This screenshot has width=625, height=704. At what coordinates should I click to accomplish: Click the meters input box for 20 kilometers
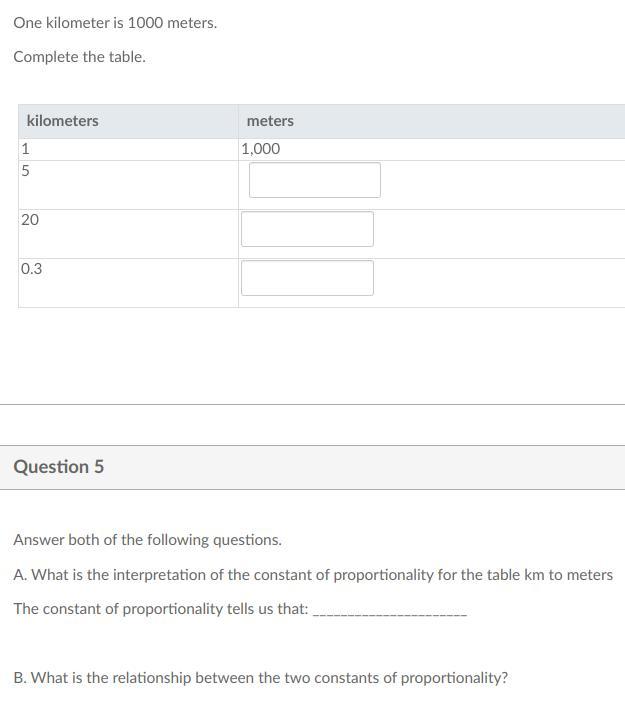307,229
